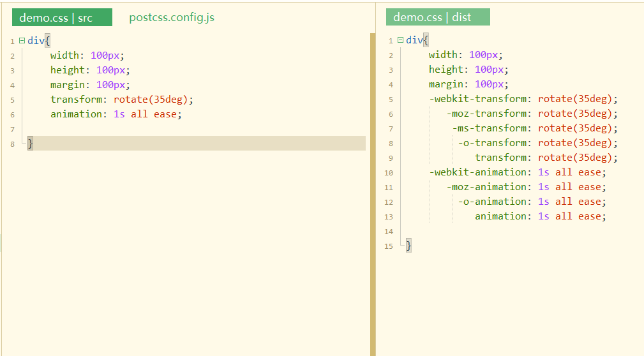Image resolution: width=644 pixels, height=356 pixels.
Task: Click the '-o-transform' line in dist editor
Action: click(537, 143)
